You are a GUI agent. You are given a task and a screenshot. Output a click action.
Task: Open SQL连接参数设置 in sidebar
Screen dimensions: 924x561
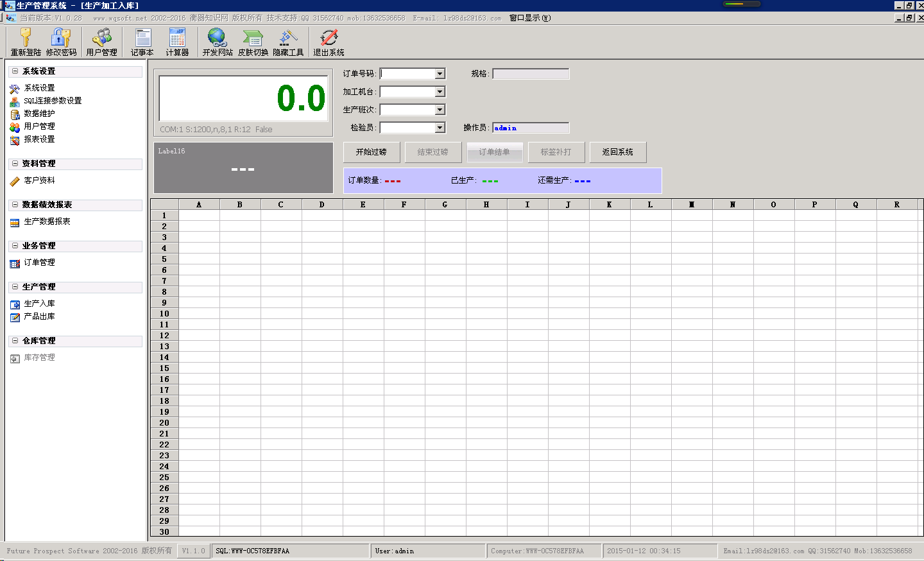(53, 101)
